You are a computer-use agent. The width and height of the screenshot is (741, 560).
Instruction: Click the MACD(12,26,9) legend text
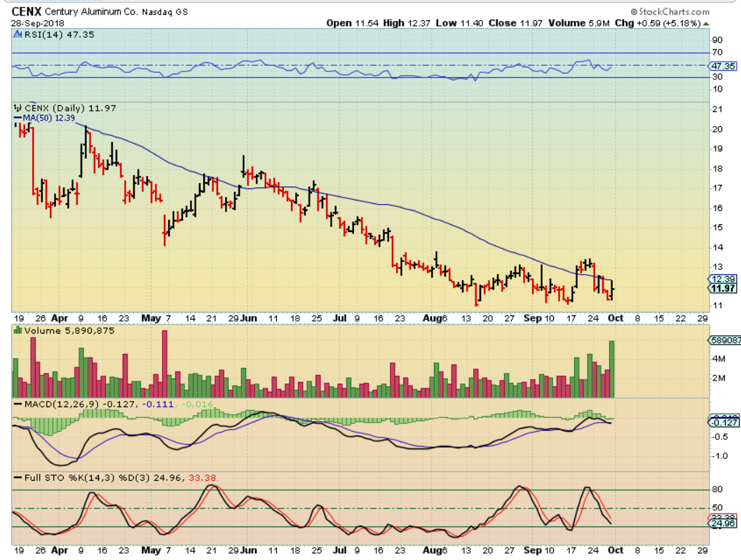[62, 404]
